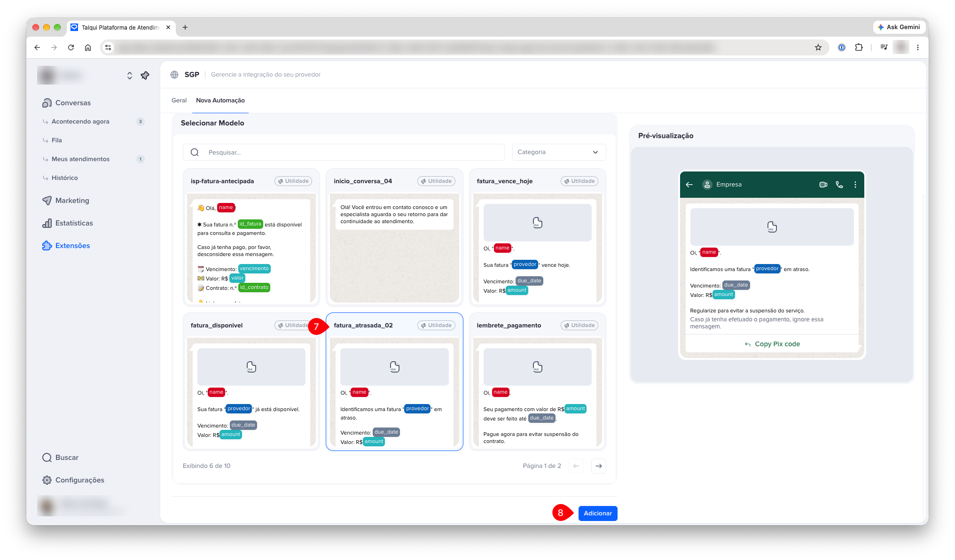Open Conversas in the sidebar
Image resolution: width=955 pixels, height=560 pixels.
[67, 103]
